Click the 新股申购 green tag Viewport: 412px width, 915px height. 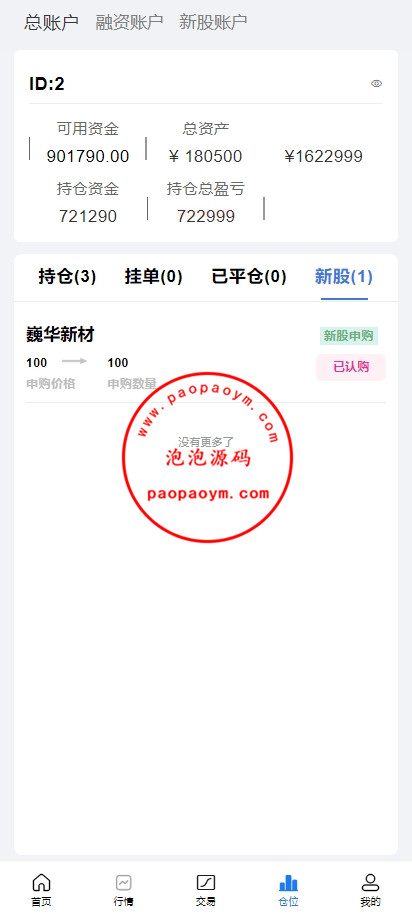[x=348, y=336]
